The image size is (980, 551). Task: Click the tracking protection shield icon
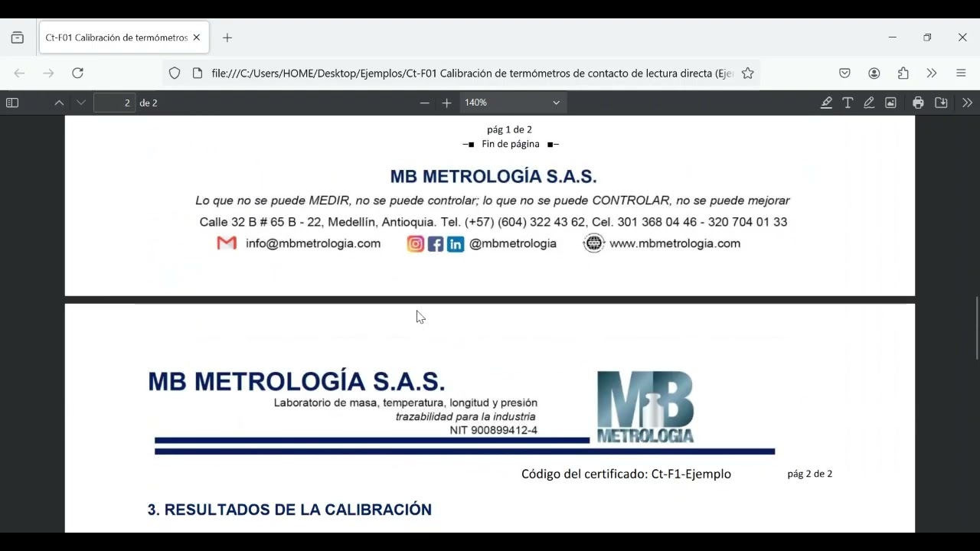(175, 73)
